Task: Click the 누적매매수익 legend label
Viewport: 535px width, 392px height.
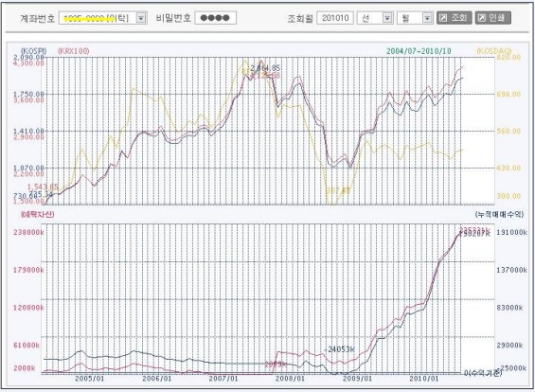Action: pos(499,214)
